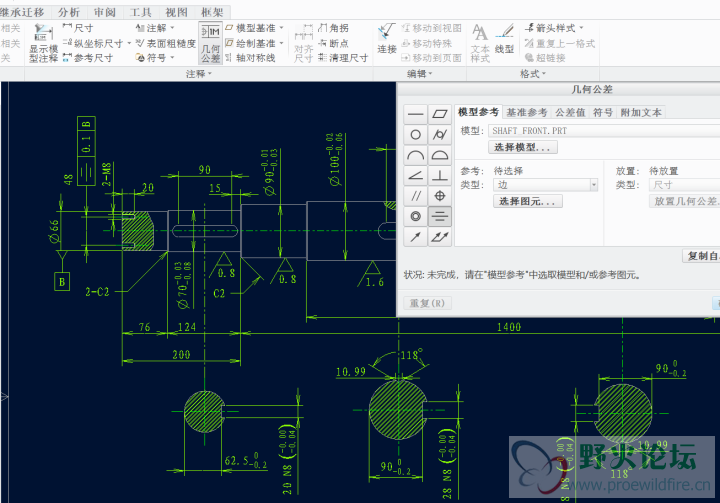Choose the circularity tolerance symbol
Viewport: 720px width, 503px height.
coord(416,135)
